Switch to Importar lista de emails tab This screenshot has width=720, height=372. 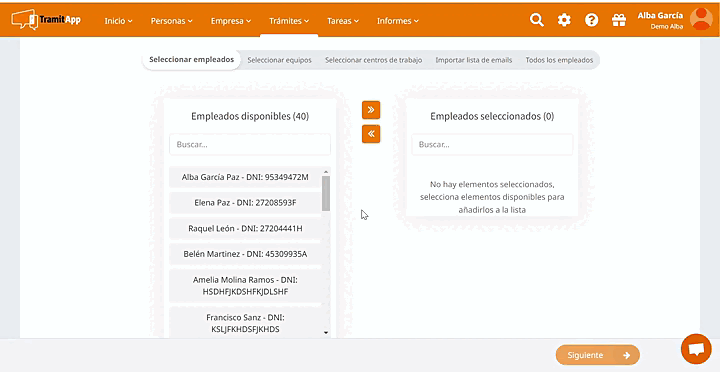click(473, 60)
